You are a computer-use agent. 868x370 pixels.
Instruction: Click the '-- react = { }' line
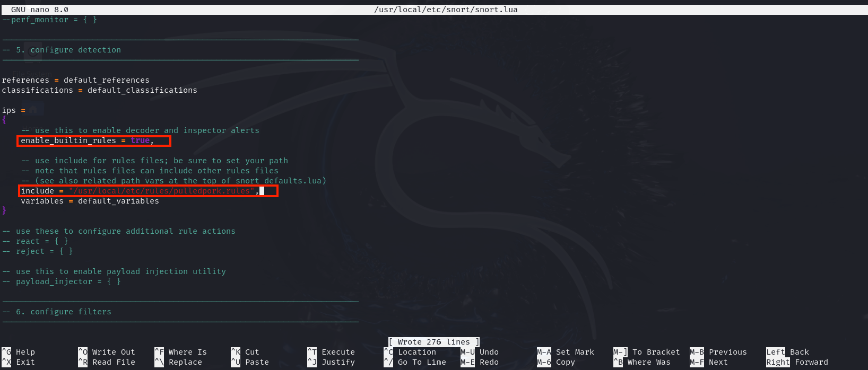click(x=35, y=241)
